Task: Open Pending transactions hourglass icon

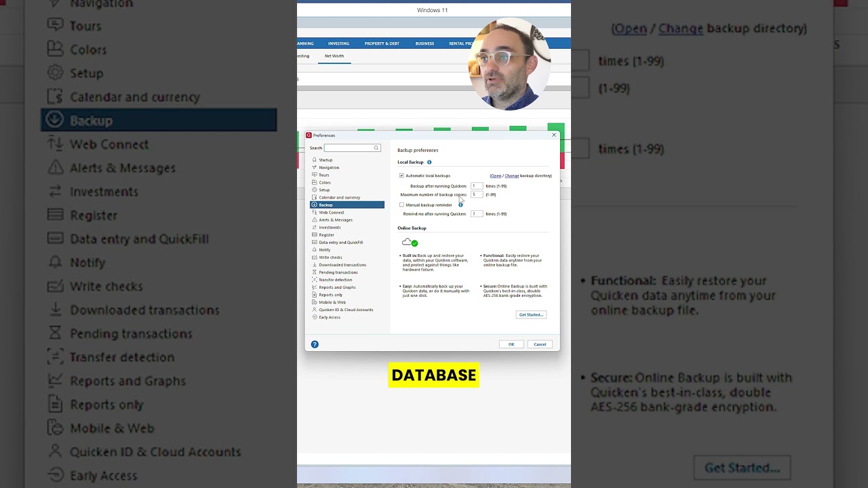Action: point(314,272)
